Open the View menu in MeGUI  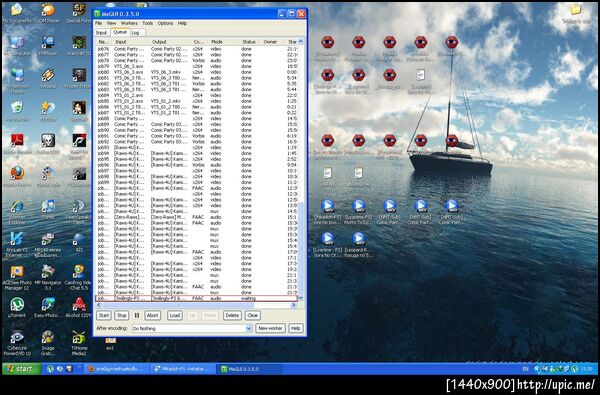pos(111,23)
